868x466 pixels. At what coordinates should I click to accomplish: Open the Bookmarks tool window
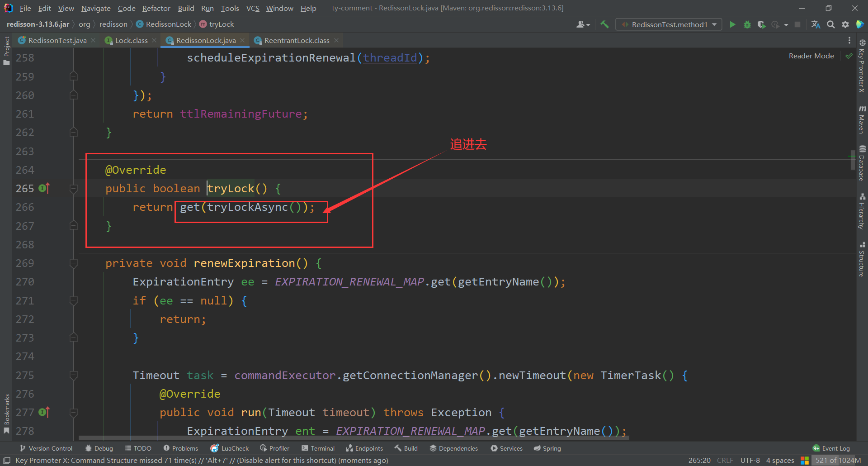[x=6, y=414]
